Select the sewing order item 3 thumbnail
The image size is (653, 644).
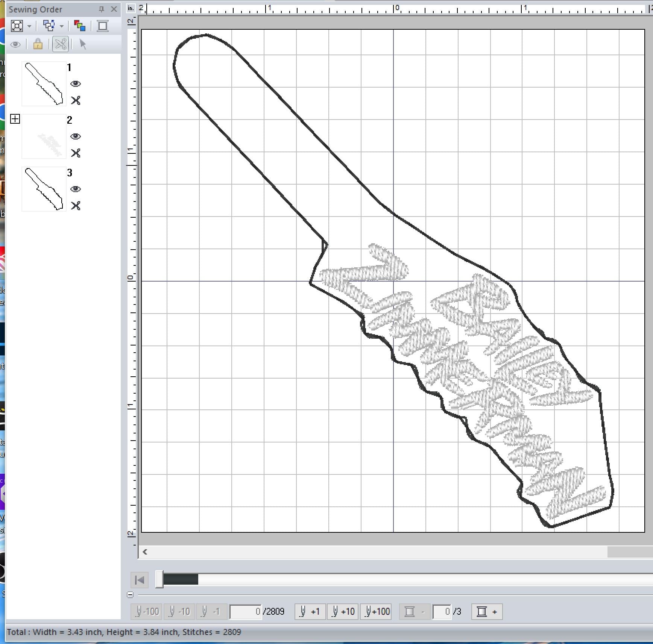coord(44,189)
